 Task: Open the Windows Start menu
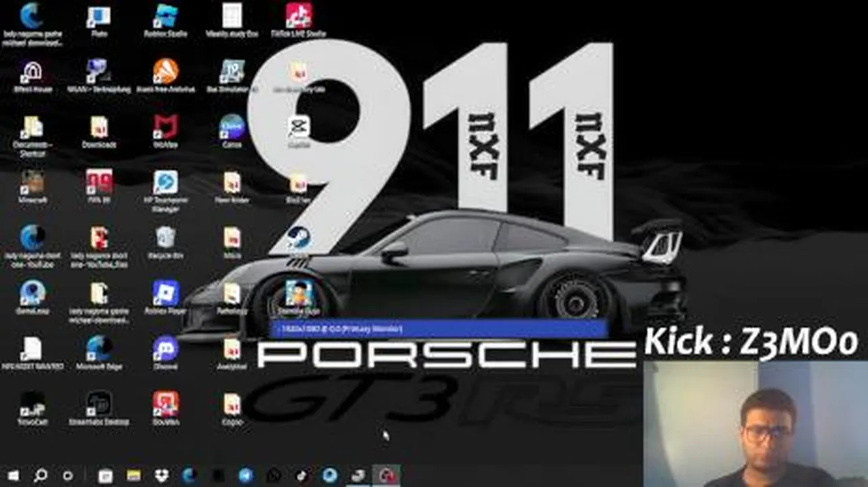pos(13,476)
